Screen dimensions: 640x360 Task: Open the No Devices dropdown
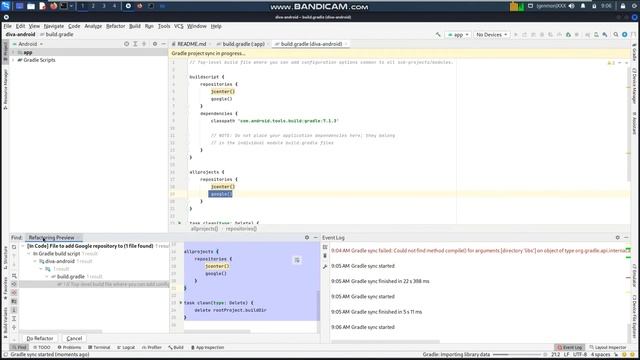tap(491, 35)
